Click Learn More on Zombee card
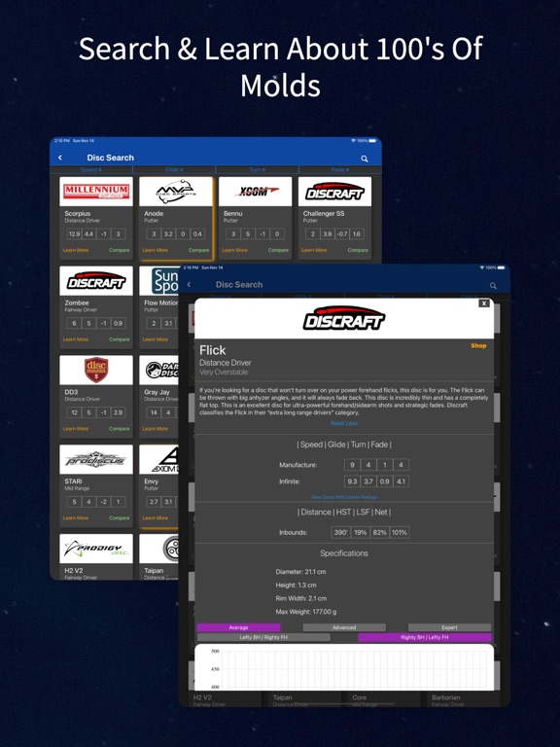The width and height of the screenshot is (560, 747). click(x=76, y=339)
